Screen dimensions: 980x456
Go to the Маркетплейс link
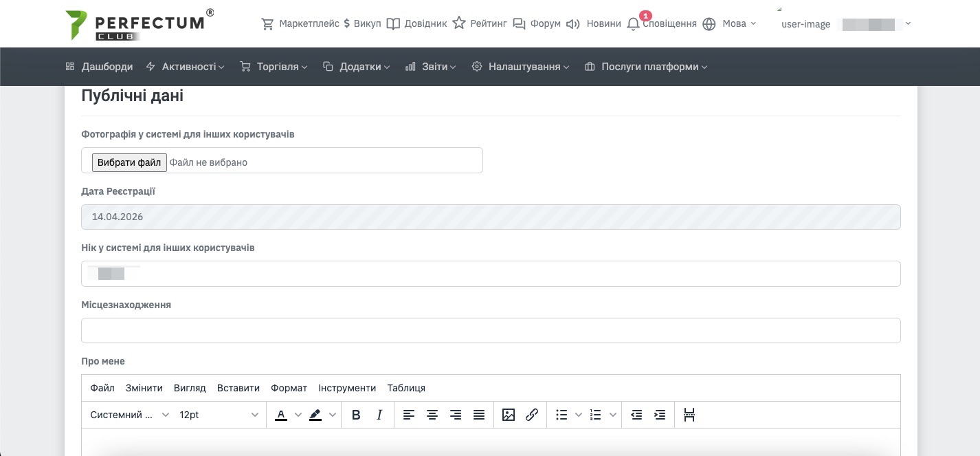pyautogui.click(x=300, y=24)
